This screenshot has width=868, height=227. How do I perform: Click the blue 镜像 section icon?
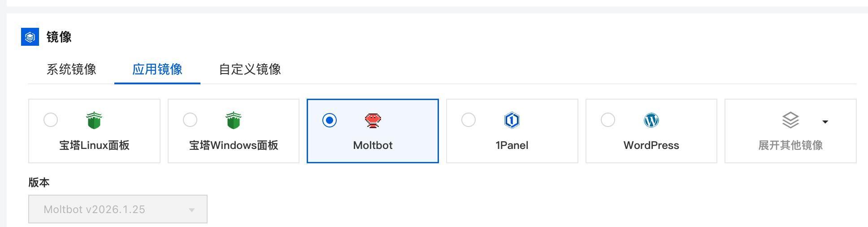[x=30, y=37]
